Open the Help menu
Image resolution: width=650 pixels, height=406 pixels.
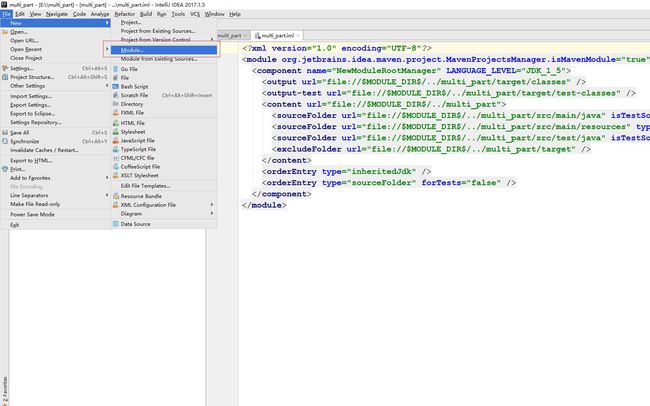tap(235, 14)
